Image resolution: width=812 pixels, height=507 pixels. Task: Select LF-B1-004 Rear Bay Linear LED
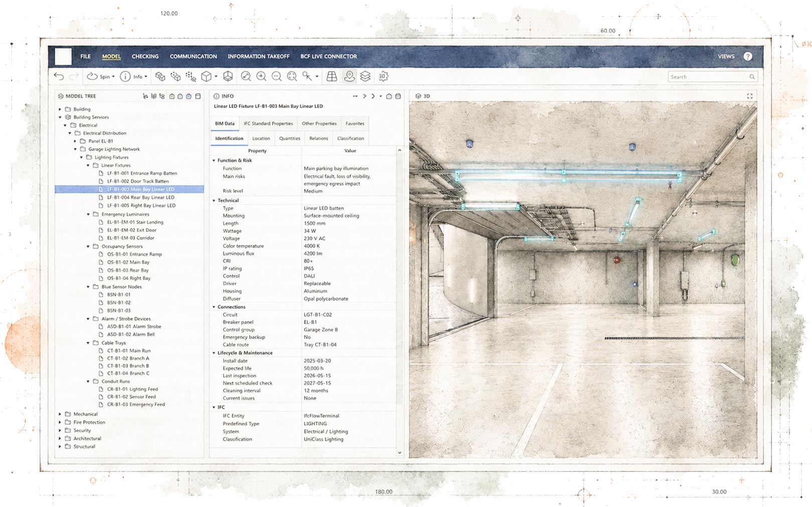click(x=140, y=197)
